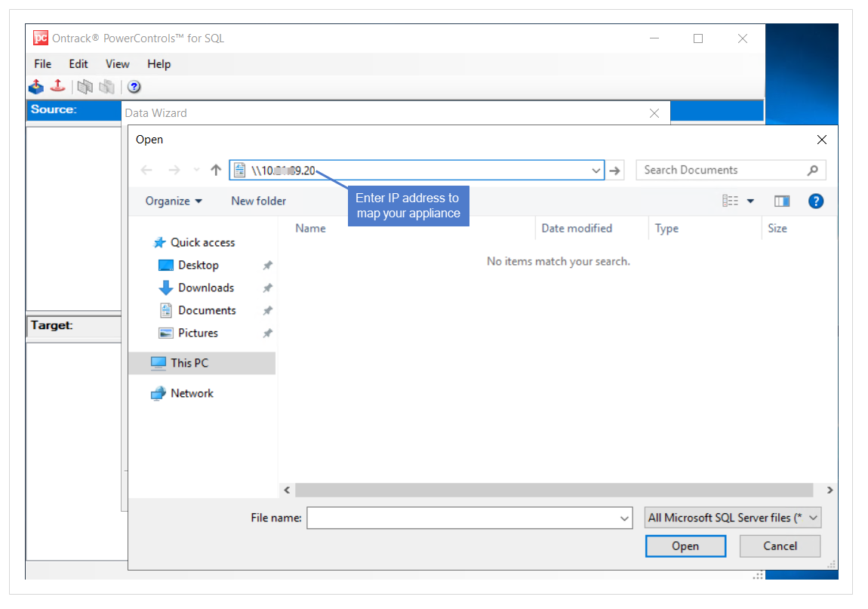Click the horizontal scrollbar track
Screen dimensions: 868x609
(553, 490)
